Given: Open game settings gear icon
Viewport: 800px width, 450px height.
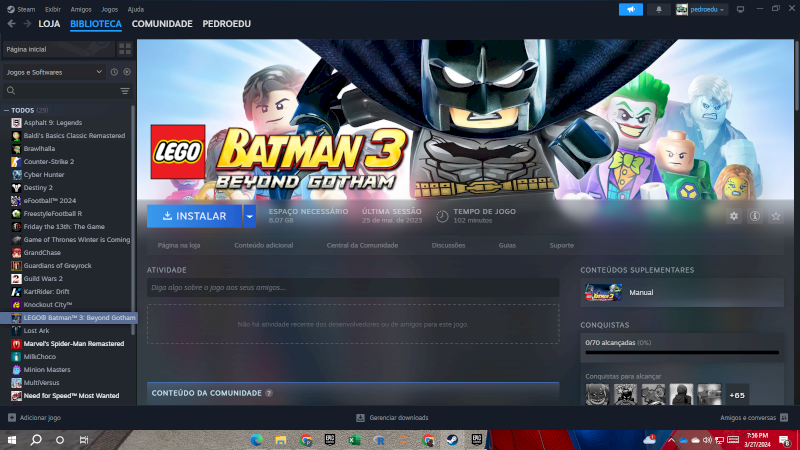Looking at the screenshot, I should [734, 216].
